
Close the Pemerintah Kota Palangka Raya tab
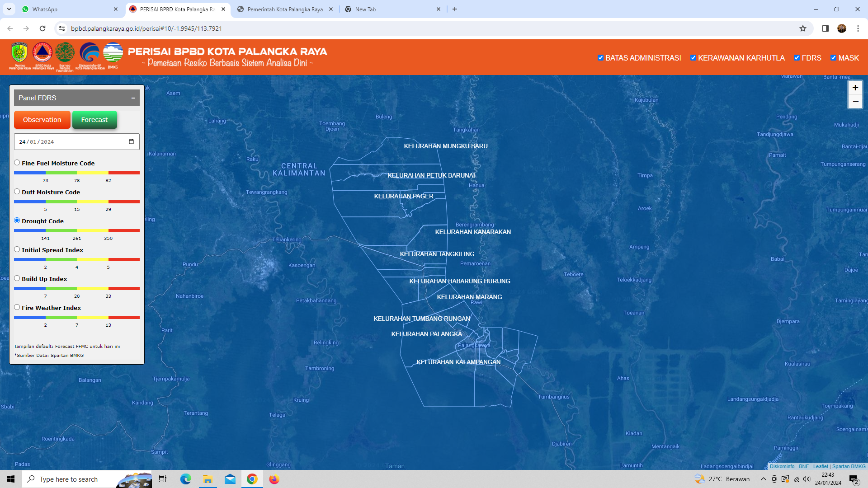(x=331, y=9)
